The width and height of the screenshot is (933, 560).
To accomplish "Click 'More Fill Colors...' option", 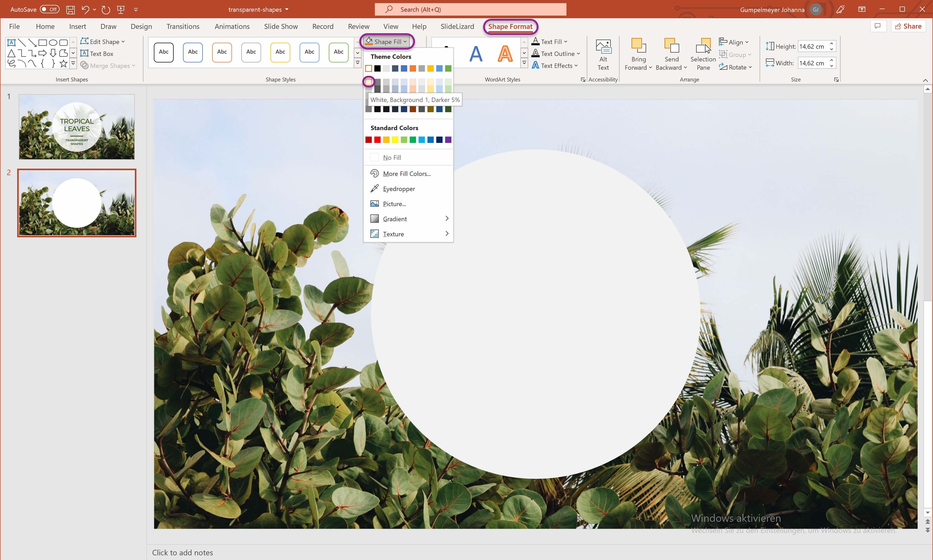I will pos(407,173).
